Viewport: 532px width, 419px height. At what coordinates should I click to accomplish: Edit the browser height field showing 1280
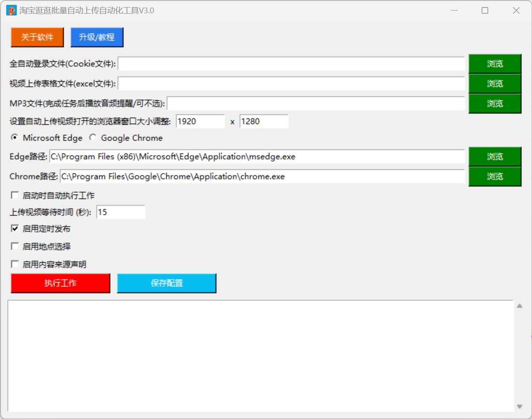[264, 121]
